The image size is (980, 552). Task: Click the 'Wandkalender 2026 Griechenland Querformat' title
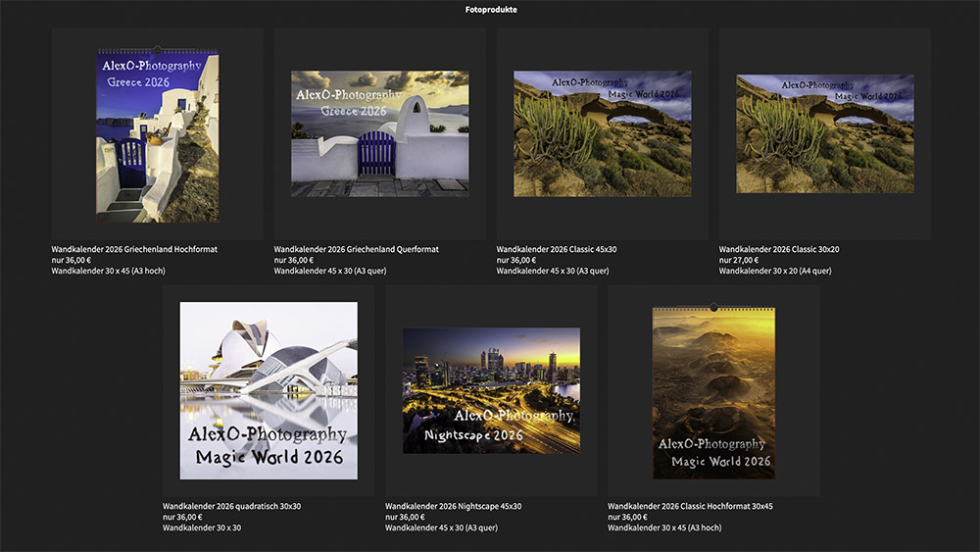357,250
